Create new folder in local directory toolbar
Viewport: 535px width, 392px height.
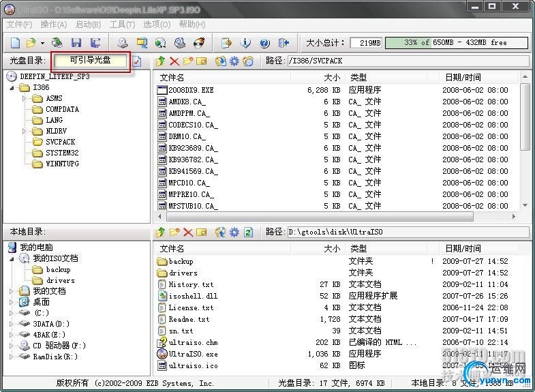click(x=174, y=232)
